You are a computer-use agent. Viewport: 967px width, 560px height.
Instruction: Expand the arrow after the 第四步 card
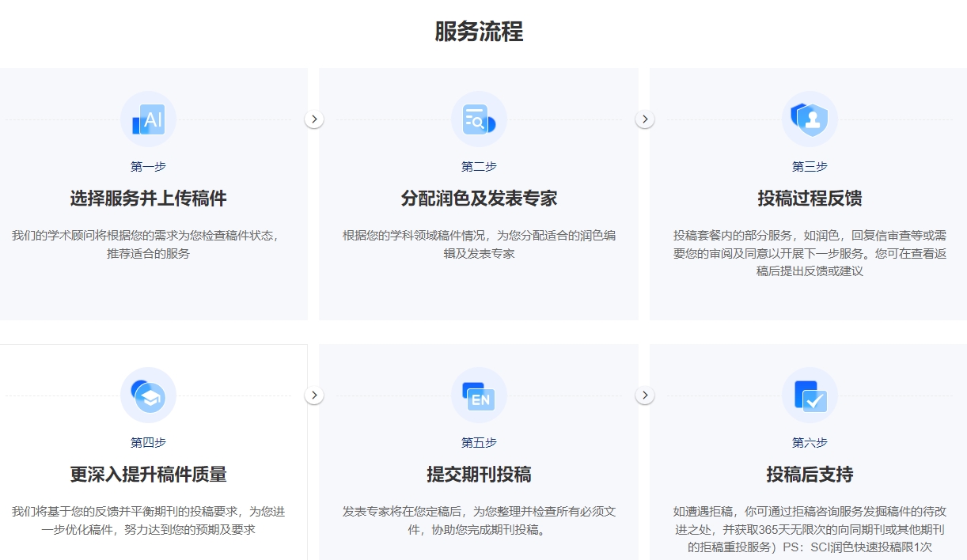[x=314, y=394]
